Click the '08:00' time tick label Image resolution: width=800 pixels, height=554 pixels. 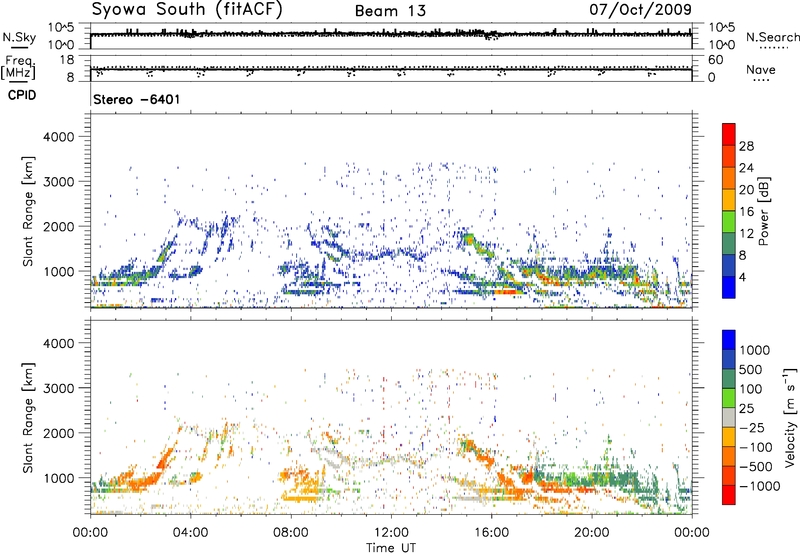[290, 533]
